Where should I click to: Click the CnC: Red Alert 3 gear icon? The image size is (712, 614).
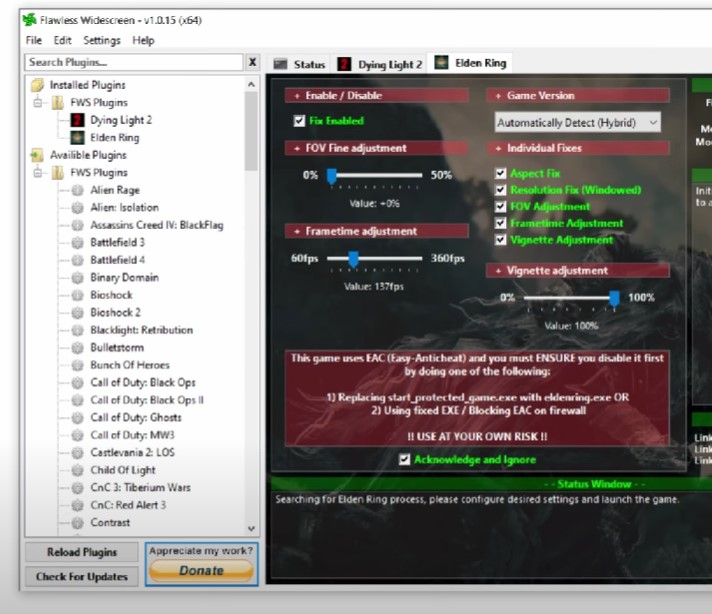click(78, 505)
